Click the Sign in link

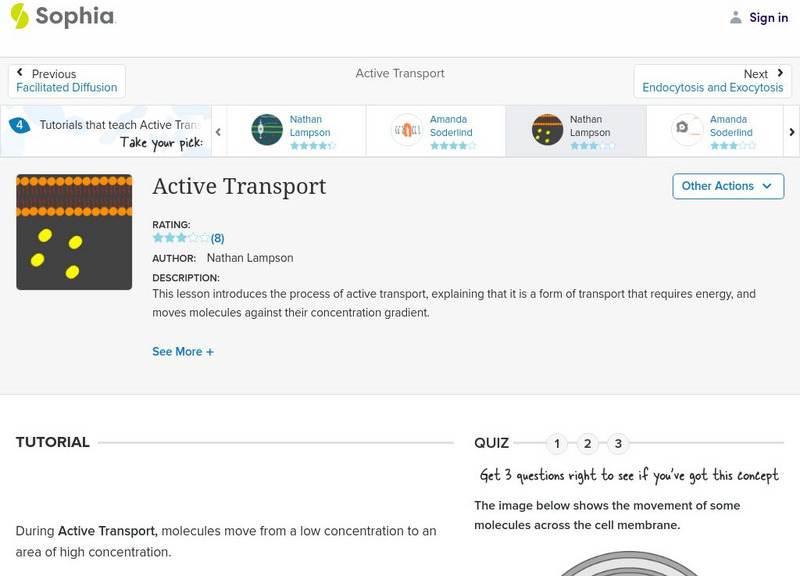768,18
